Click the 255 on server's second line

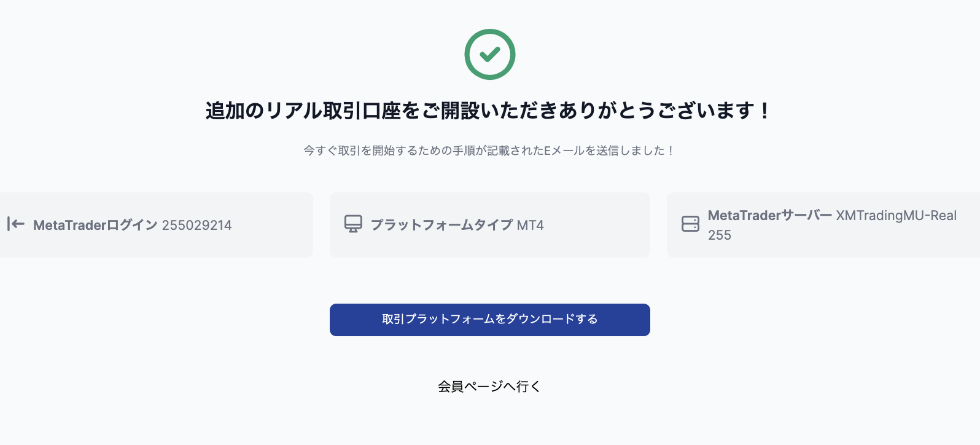click(720, 235)
